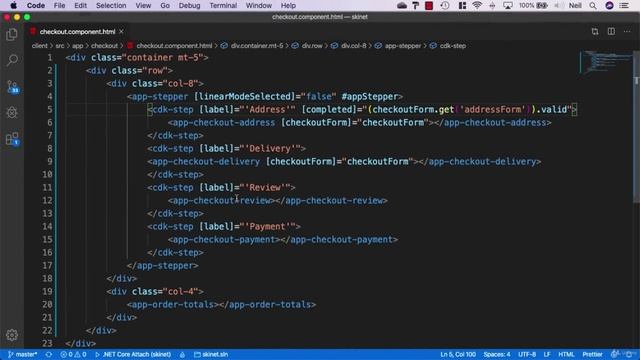Open the Go menu
640x360 pixels.
165,5
